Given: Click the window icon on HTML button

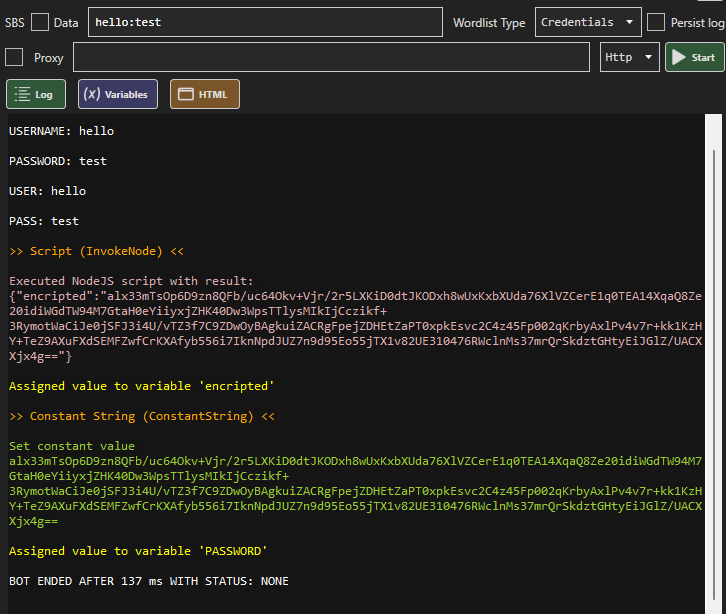Looking at the screenshot, I should click(x=186, y=94).
